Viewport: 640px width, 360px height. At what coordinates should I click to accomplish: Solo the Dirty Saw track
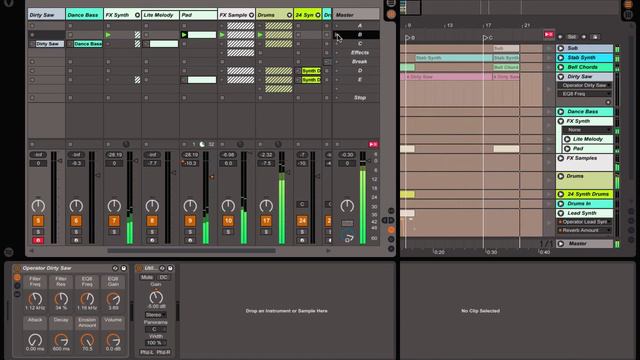tap(38, 232)
